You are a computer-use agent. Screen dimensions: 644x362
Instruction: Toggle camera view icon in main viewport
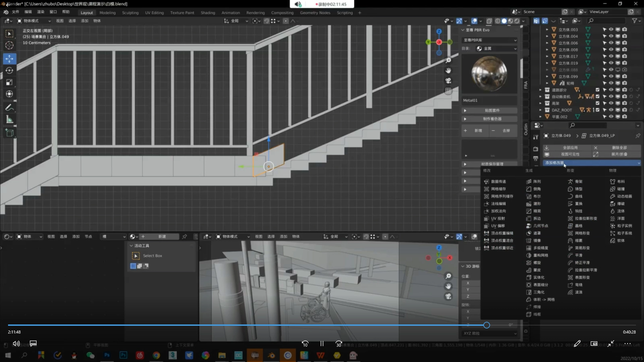448,81
